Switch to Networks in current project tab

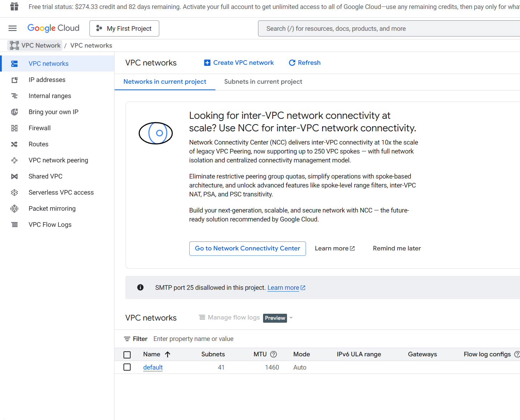tap(165, 82)
